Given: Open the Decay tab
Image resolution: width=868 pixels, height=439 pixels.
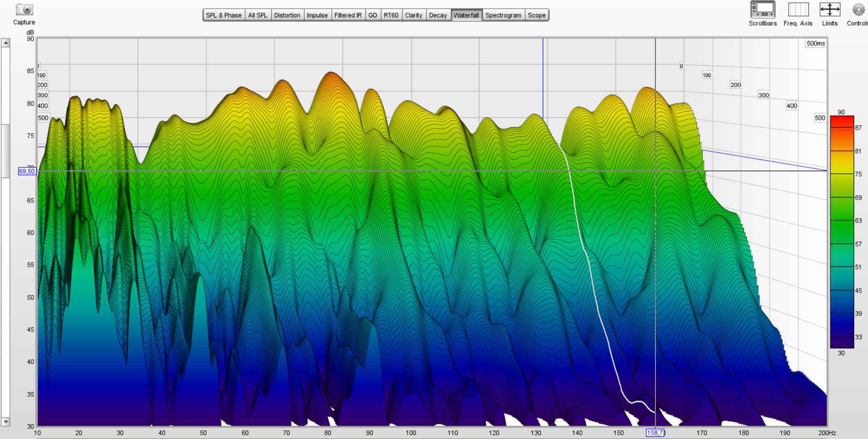Looking at the screenshot, I should (438, 15).
